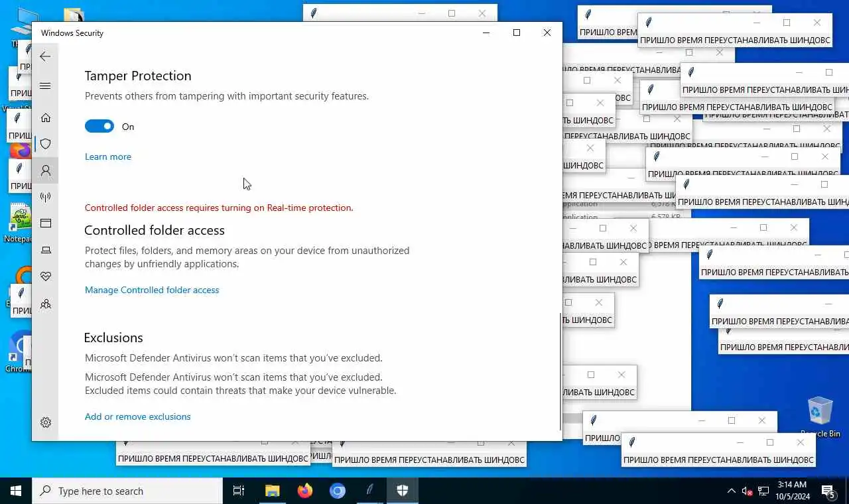Follow the Learn more link under Tamper Protection
Image resolution: width=849 pixels, height=504 pixels.
click(108, 157)
